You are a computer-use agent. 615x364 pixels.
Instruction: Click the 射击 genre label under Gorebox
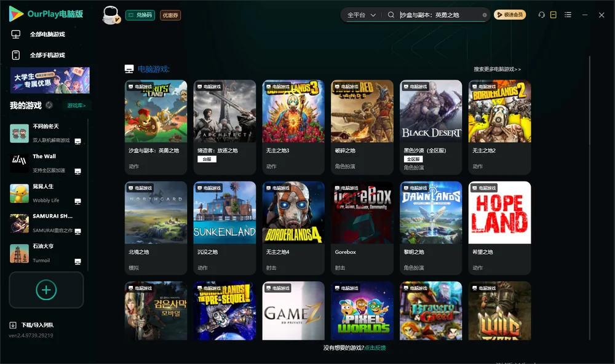coord(340,267)
